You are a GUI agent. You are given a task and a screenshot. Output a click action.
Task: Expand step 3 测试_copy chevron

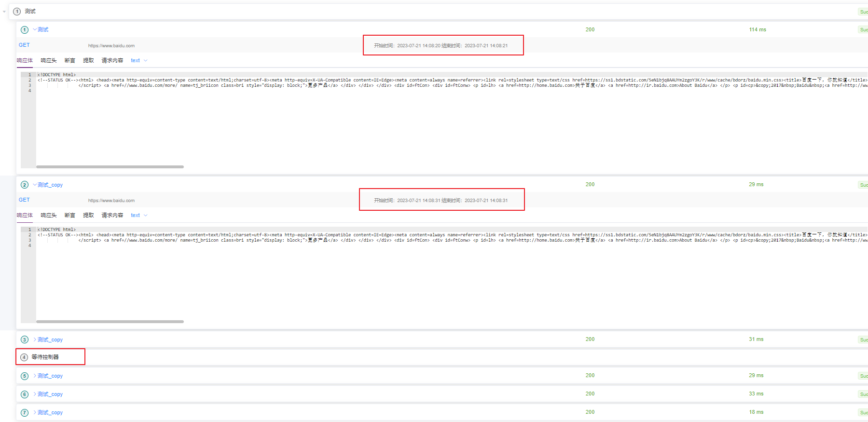pyautogui.click(x=35, y=340)
